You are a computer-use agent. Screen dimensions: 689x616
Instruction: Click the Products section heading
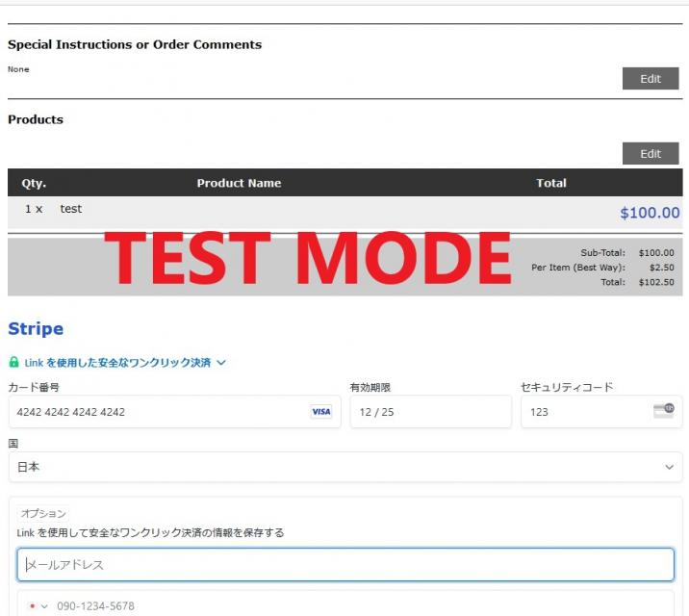point(36,119)
